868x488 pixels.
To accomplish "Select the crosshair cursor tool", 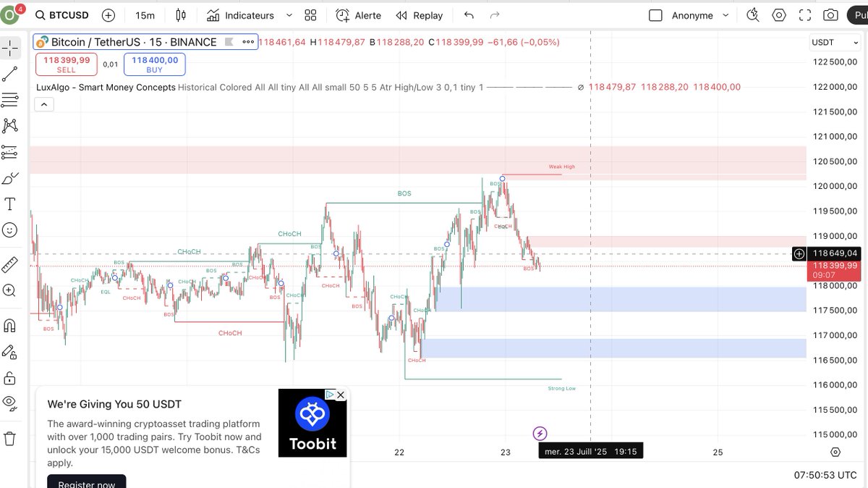I will point(10,49).
